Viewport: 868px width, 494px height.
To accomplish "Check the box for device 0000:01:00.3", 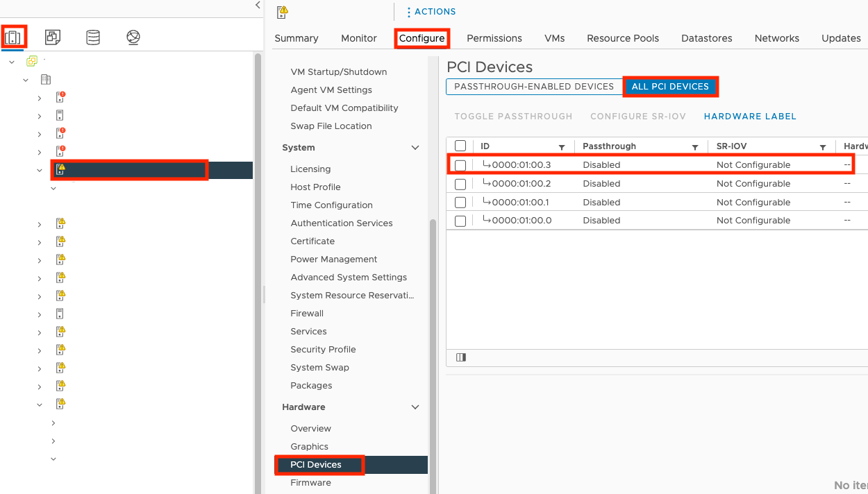I will point(460,165).
